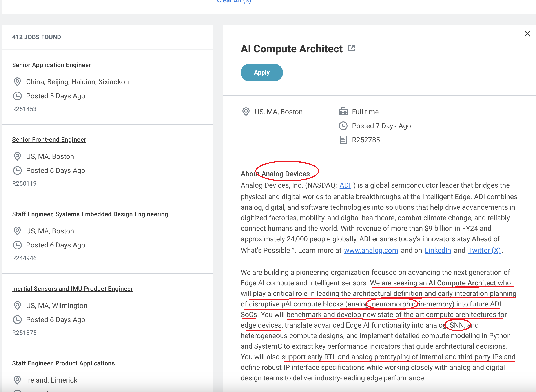Click the briefcase Full time icon
This screenshot has height=392, width=536.
pyautogui.click(x=343, y=112)
